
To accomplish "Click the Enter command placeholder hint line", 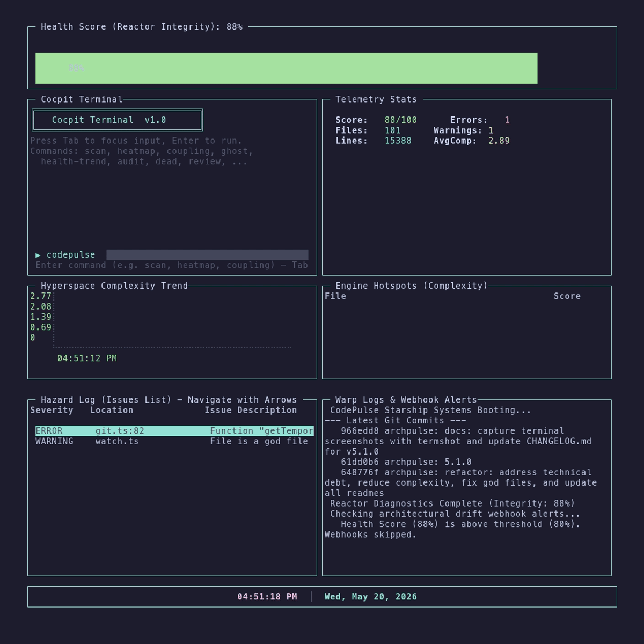I will (x=172, y=265).
